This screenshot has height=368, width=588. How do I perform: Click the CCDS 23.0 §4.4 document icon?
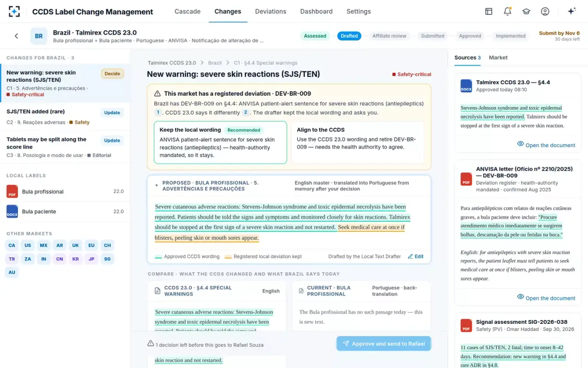[157, 291]
